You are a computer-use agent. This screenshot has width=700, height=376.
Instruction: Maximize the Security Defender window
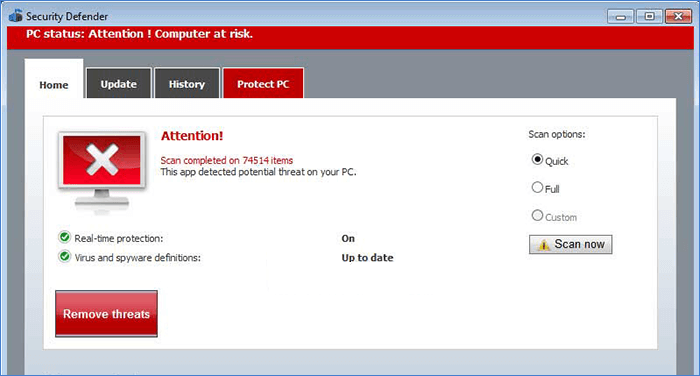[649, 17]
